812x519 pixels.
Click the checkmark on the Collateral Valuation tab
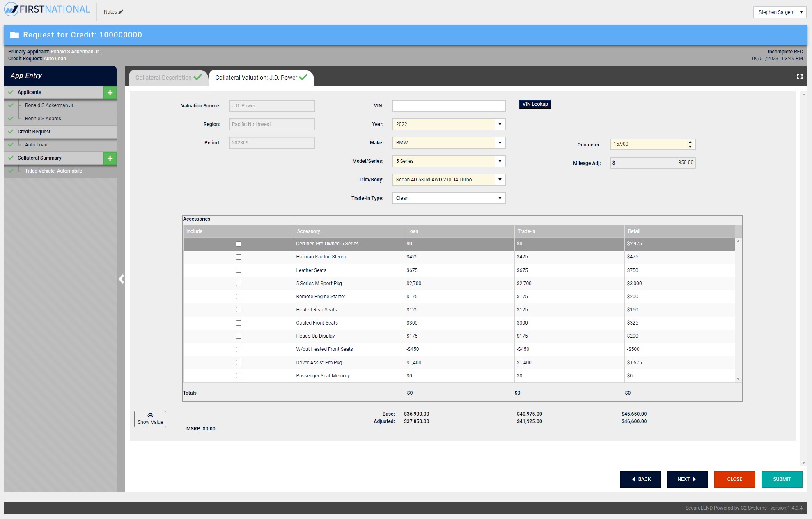click(x=303, y=77)
